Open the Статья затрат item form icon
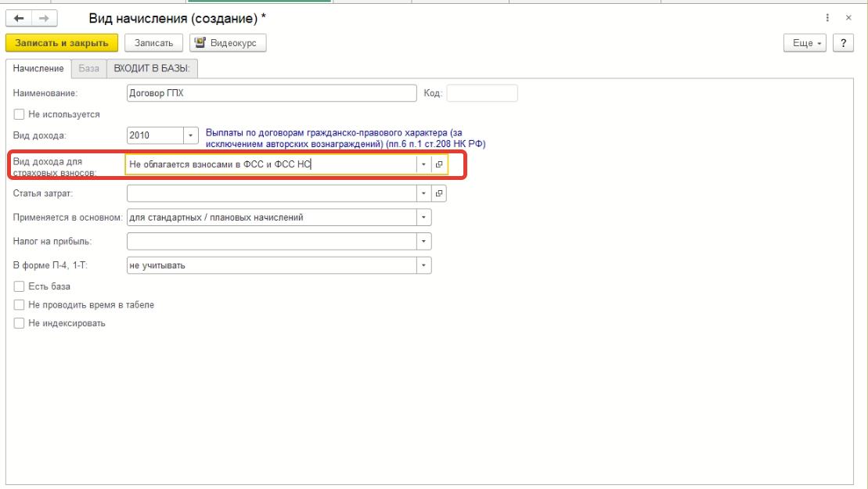The height and width of the screenshot is (489, 868). point(440,193)
